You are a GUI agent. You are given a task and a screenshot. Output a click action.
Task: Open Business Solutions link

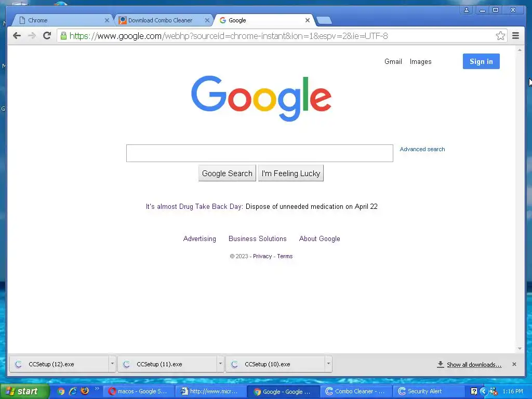258,238
